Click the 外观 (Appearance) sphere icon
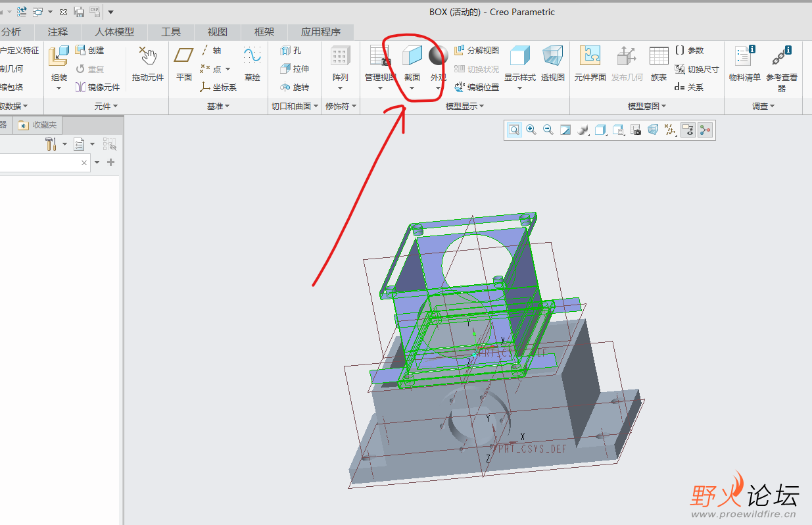This screenshot has height=525, width=812. tap(438, 55)
